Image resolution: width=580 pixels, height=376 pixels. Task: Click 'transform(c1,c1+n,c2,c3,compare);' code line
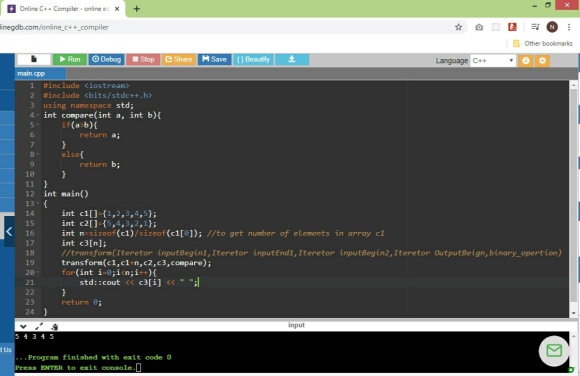point(136,263)
